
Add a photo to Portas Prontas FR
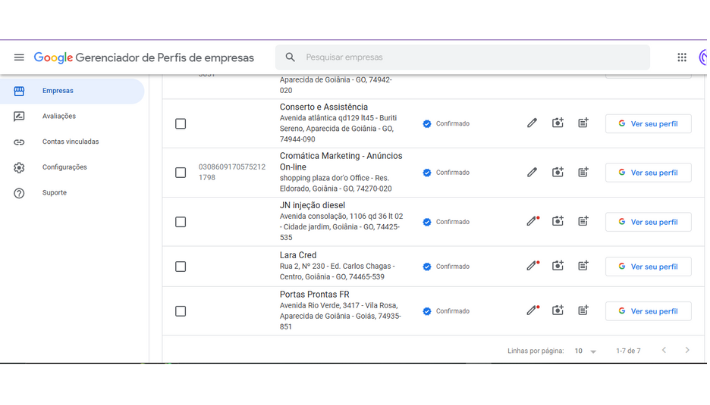pyautogui.click(x=557, y=310)
